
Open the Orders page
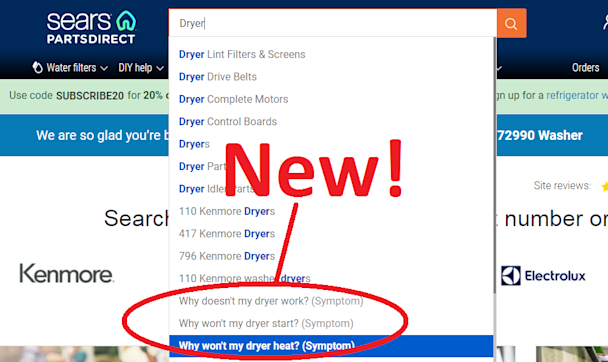(x=585, y=68)
